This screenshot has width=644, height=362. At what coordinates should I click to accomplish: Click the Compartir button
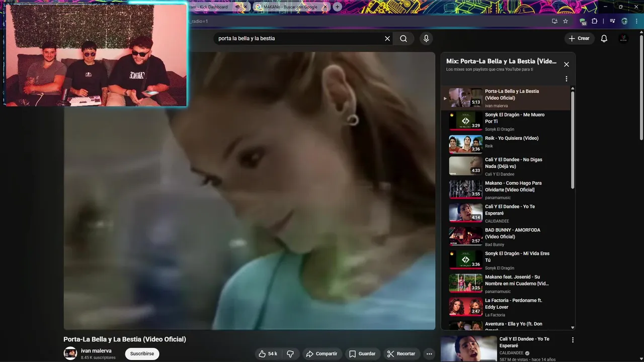321,354
